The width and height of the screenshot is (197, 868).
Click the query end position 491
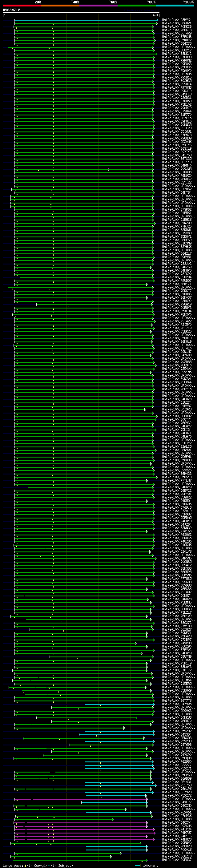[x=155, y=15]
